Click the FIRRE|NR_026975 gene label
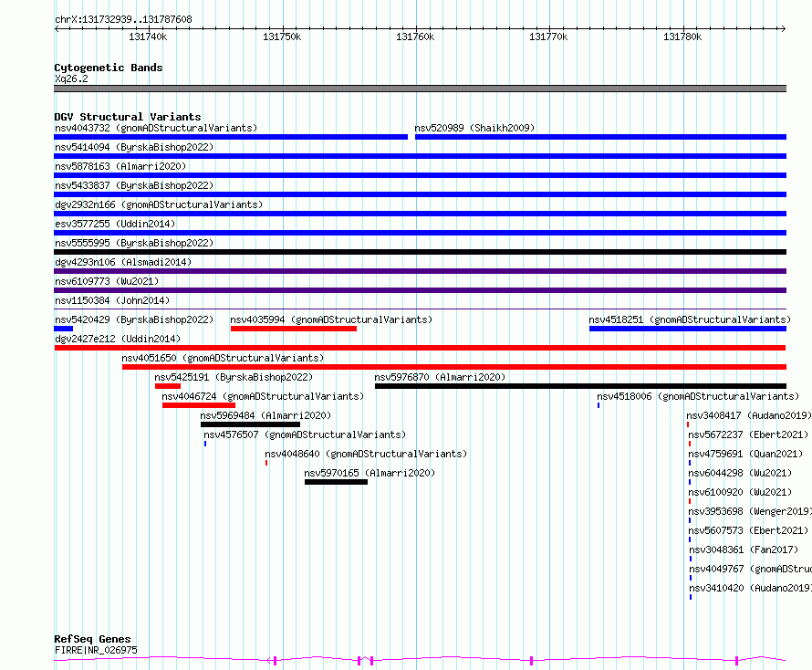 pyautogui.click(x=96, y=650)
